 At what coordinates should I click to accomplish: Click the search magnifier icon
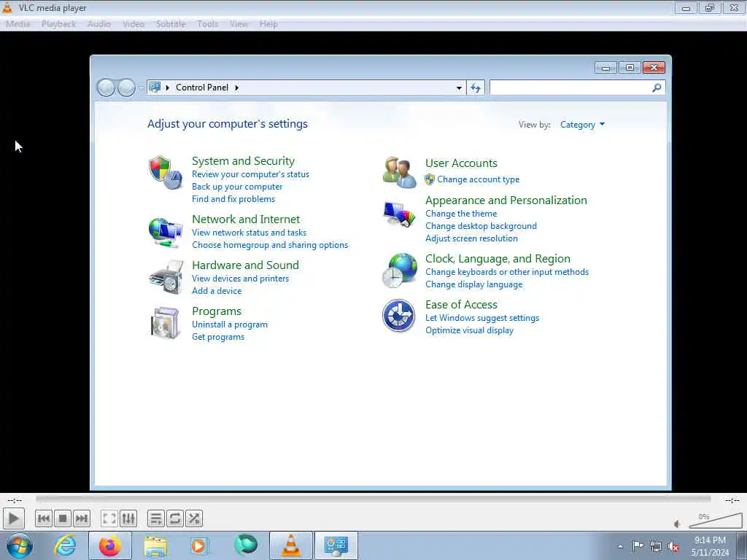point(657,87)
